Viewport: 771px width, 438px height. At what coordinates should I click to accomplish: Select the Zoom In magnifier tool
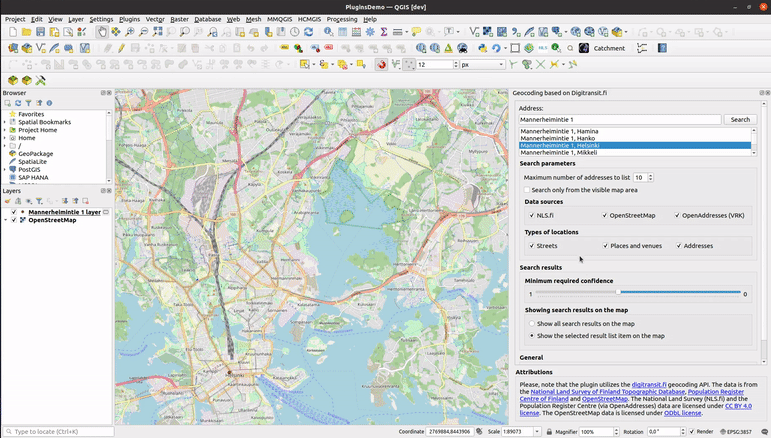coord(130,32)
